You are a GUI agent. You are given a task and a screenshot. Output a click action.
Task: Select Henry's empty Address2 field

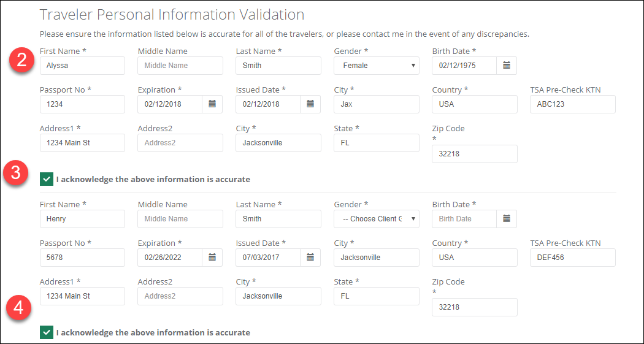point(180,296)
